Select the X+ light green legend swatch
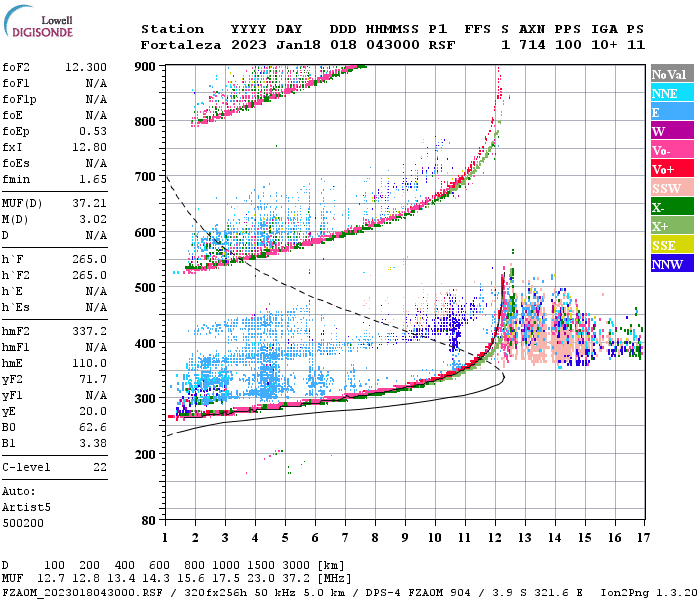 pos(672,226)
